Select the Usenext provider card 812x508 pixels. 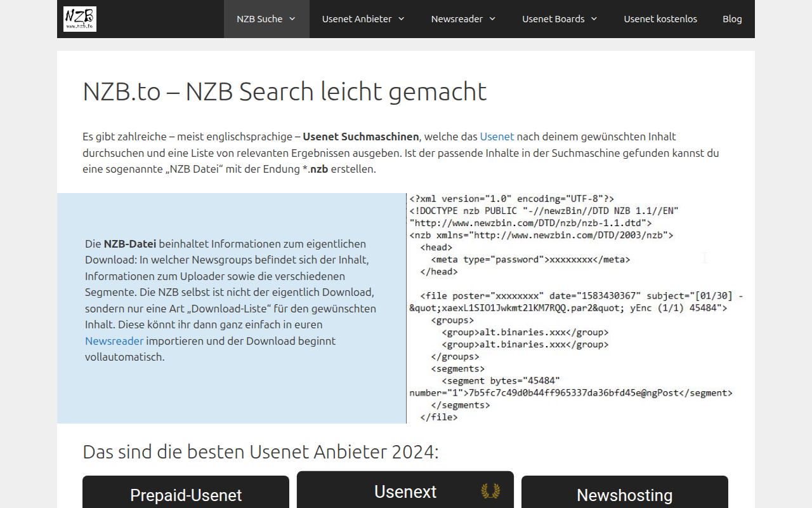click(405, 490)
